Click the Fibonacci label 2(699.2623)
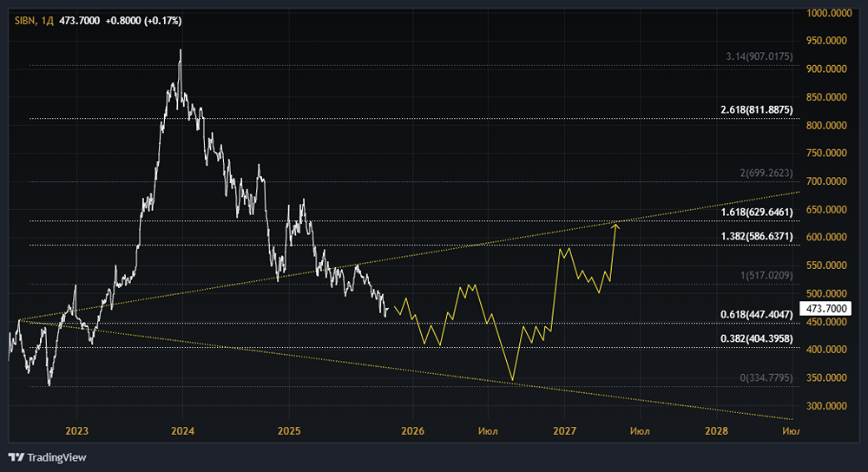 766,174
